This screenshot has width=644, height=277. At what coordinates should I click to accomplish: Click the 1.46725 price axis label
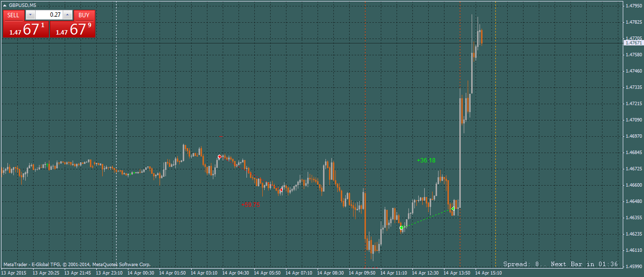point(634,169)
